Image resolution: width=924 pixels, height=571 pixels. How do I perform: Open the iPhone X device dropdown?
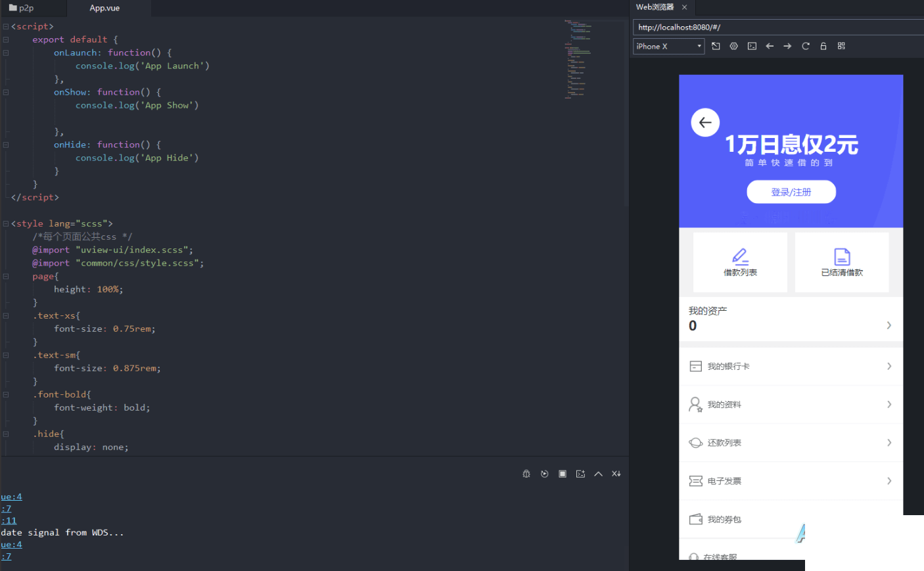[x=668, y=46]
